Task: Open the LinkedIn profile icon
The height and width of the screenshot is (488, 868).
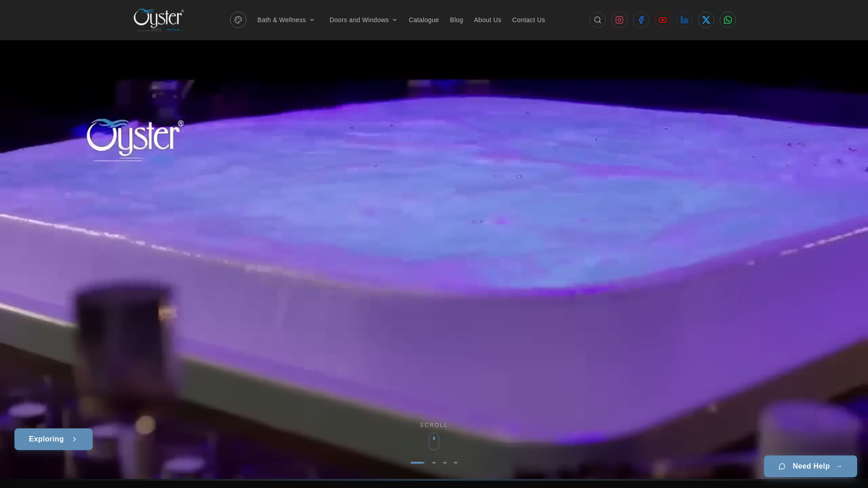Action: (684, 20)
